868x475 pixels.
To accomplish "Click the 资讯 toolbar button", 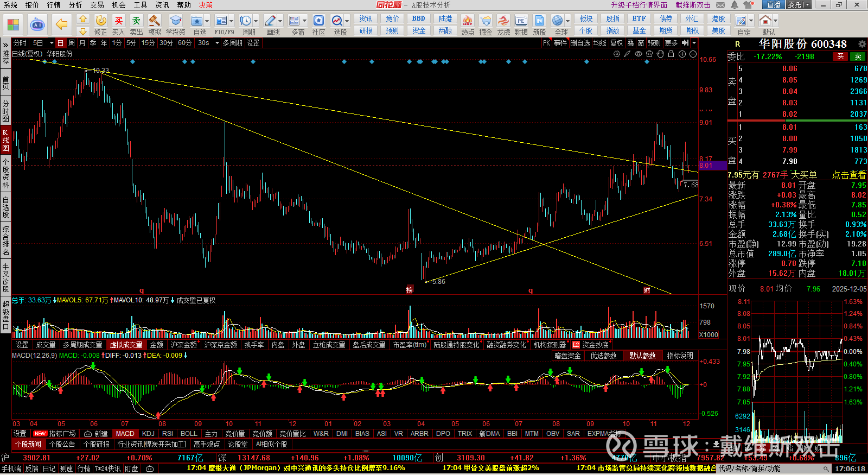I will (366, 18).
